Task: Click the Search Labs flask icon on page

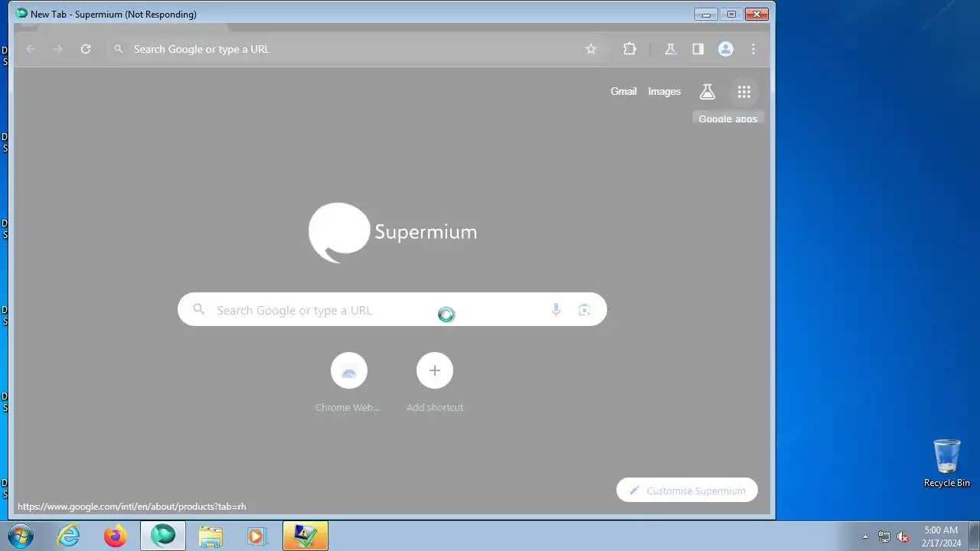Action: click(x=707, y=92)
